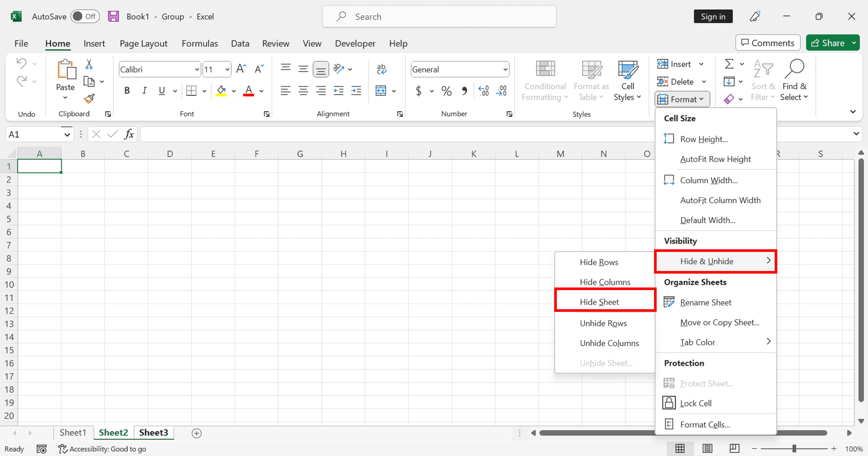Click the Redo arrow icon
This screenshot has width=868, height=456.
22,81
